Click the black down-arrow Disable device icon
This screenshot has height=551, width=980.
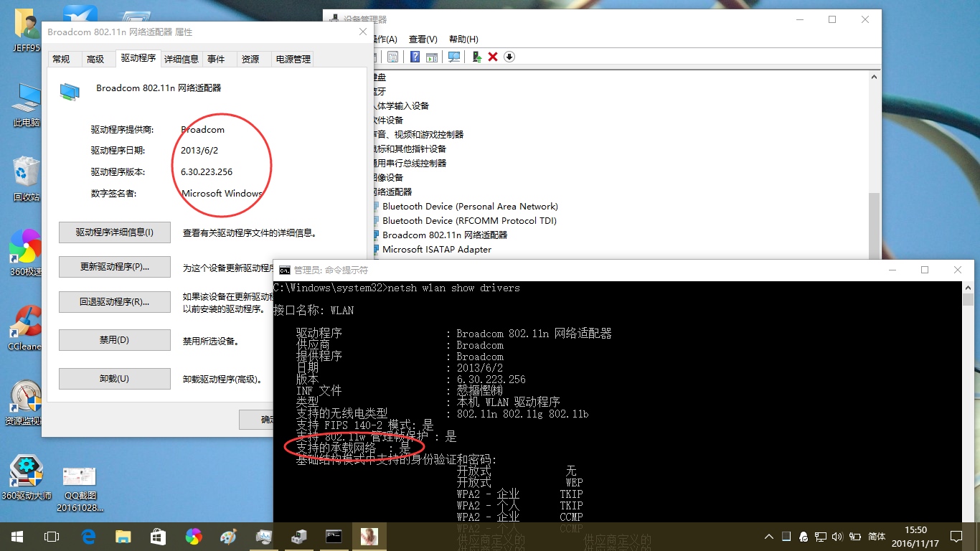pos(509,57)
